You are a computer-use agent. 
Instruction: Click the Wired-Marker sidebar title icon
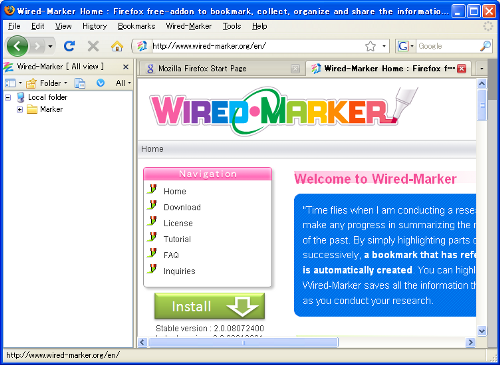point(9,67)
